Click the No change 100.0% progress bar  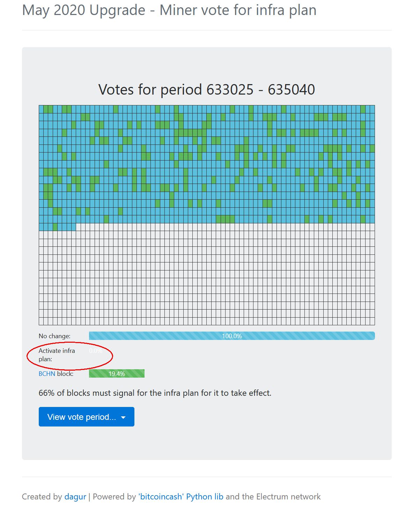(x=232, y=336)
